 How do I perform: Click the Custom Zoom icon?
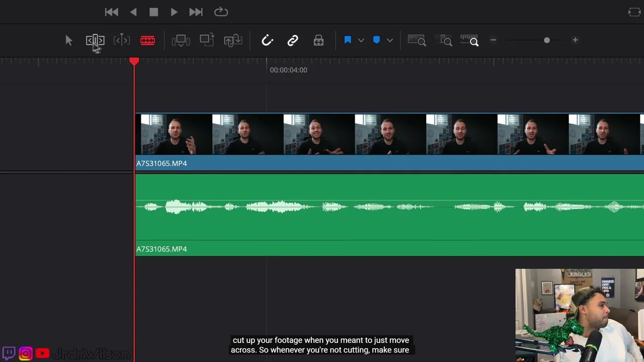[469, 40]
